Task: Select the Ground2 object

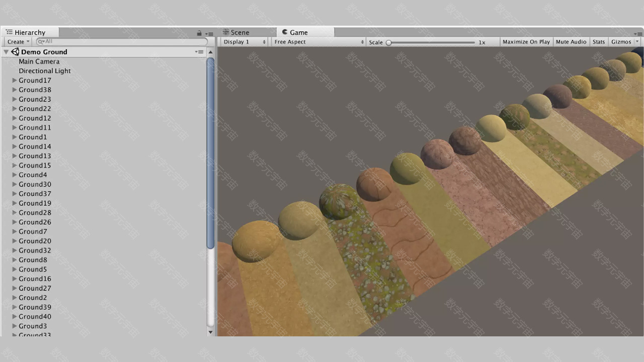Action: pyautogui.click(x=33, y=298)
